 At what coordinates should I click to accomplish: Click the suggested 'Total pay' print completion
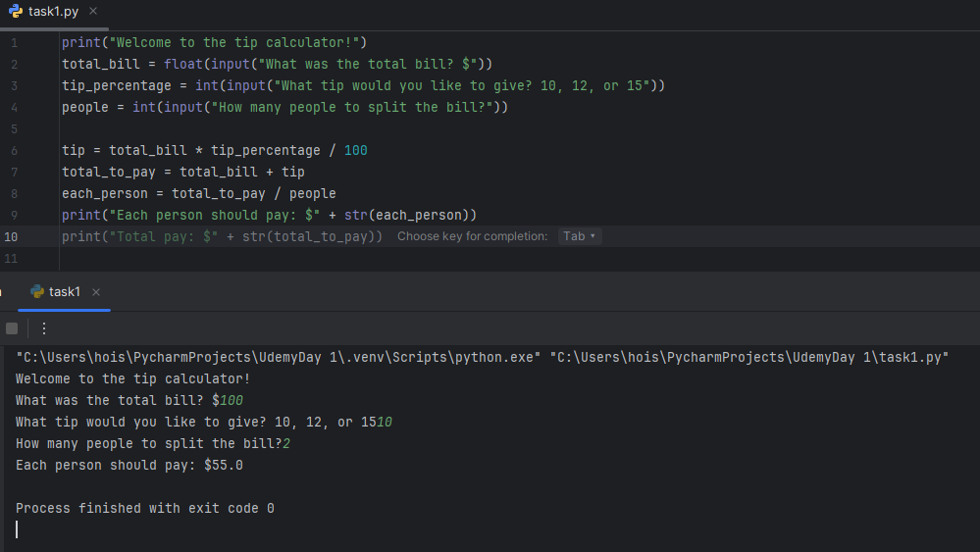tap(222, 236)
